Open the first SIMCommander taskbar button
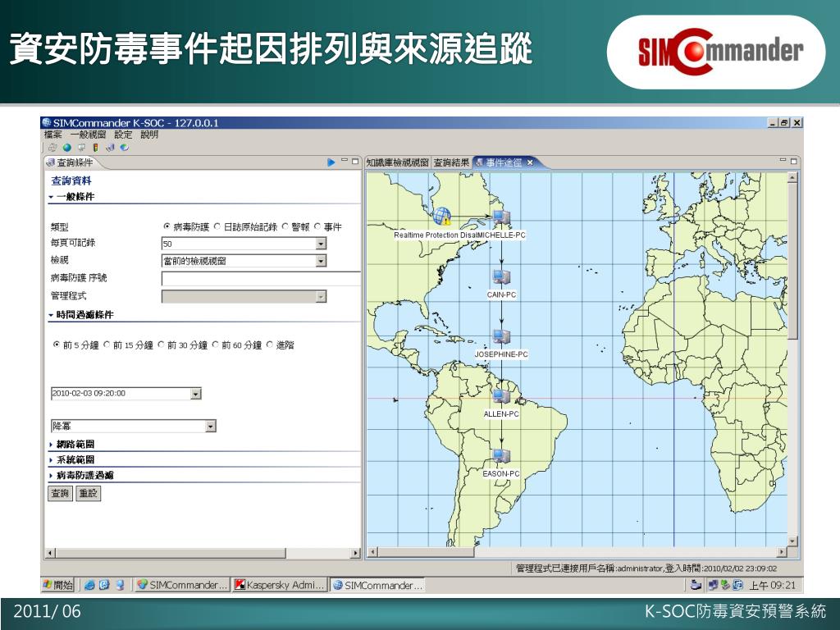The width and height of the screenshot is (840, 630). pyautogui.click(x=181, y=585)
